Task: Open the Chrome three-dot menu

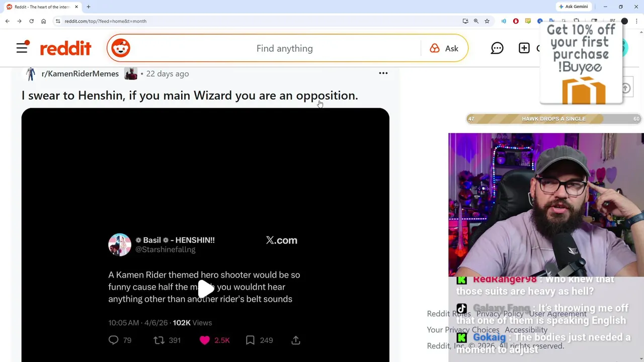Action: click(x=636, y=21)
